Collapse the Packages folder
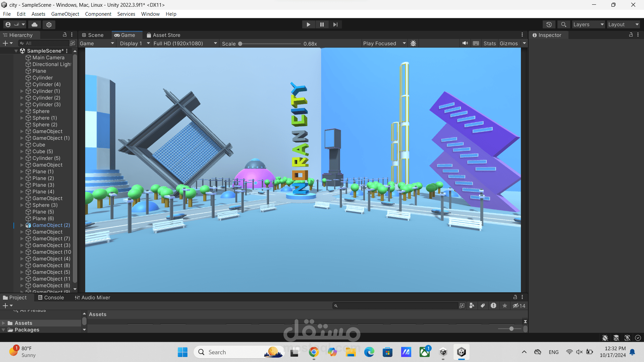644x362 pixels. click(3, 330)
